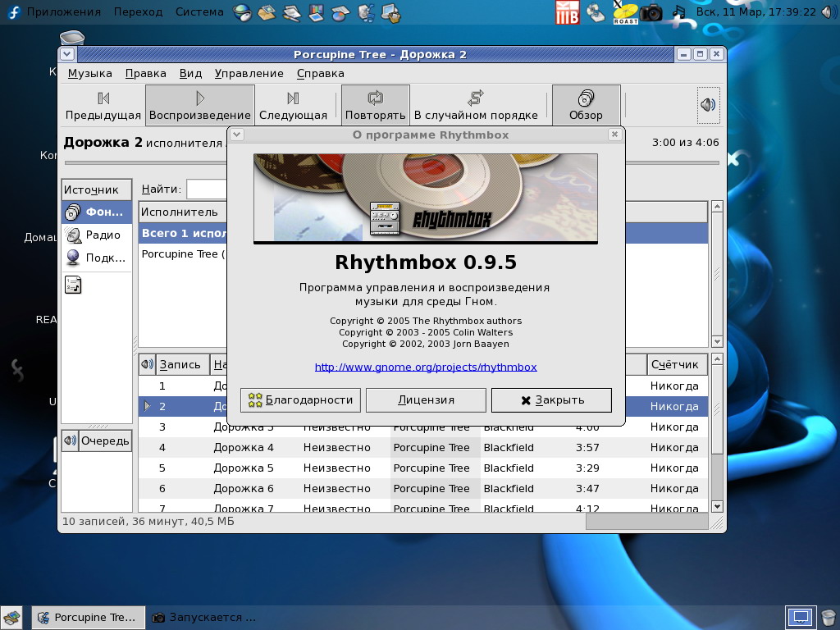The width and height of the screenshot is (840, 630).
Task: Open the system volume applet in top panel
Action: (829, 11)
